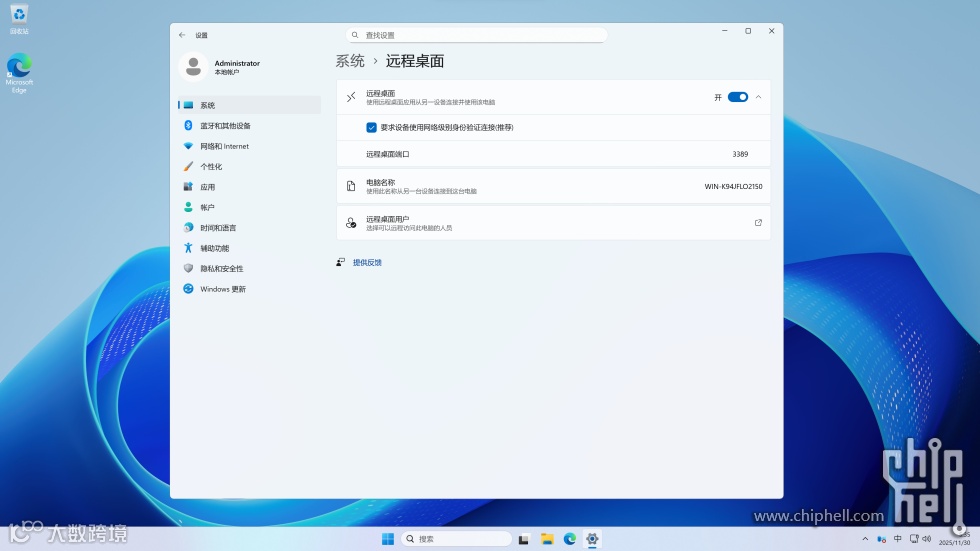The height and width of the screenshot is (551, 980).
Task: Open Windows 更新 settings
Action: point(249,289)
